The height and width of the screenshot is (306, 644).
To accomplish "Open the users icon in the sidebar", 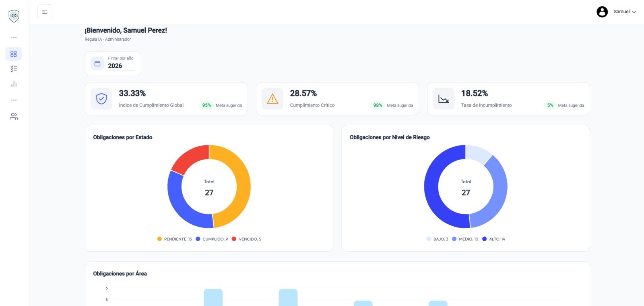I will pyautogui.click(x=14, y=116).
